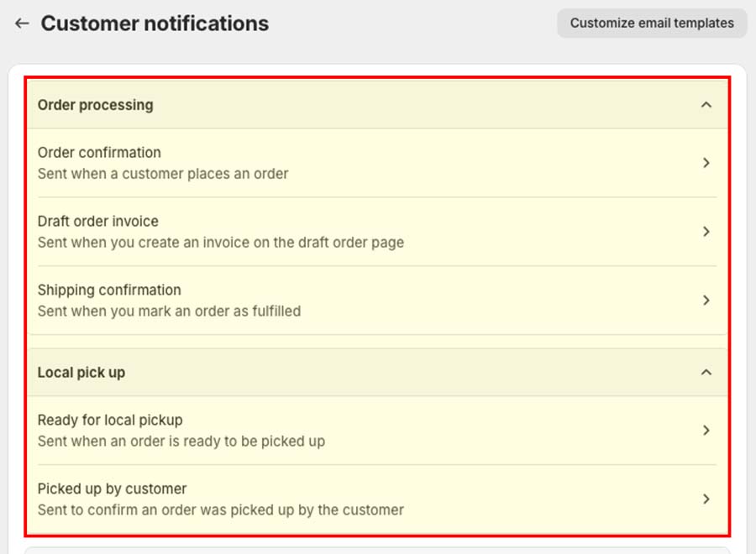The width and height of the screenshot is (756, 554).
Task: Open the Customize email templates settings
Action: click(652, 24)
